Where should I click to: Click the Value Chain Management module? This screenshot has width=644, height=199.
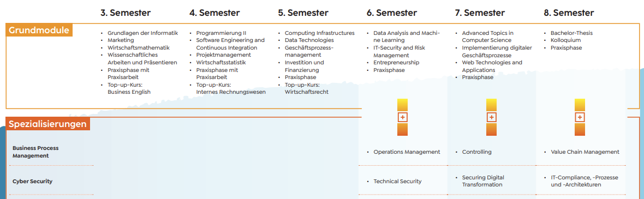(x=585, y=152)
